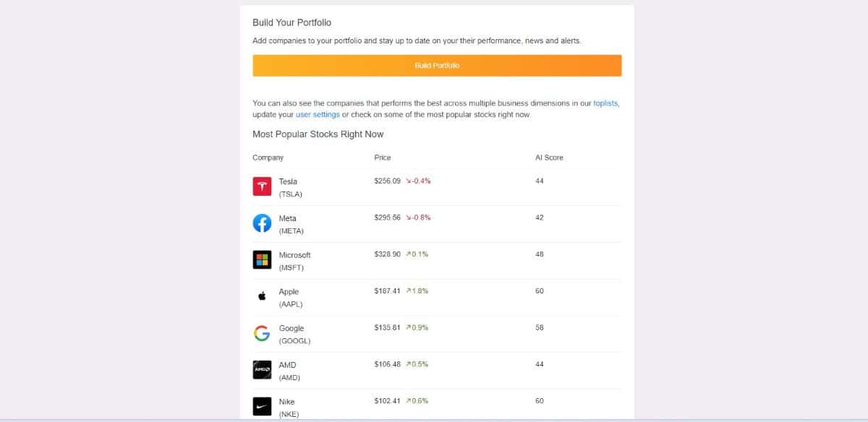The width and height of the screenshot is (868, 422).
Task: Click the Most Popular Stocks Right Now heading
Action: [318, 134]
